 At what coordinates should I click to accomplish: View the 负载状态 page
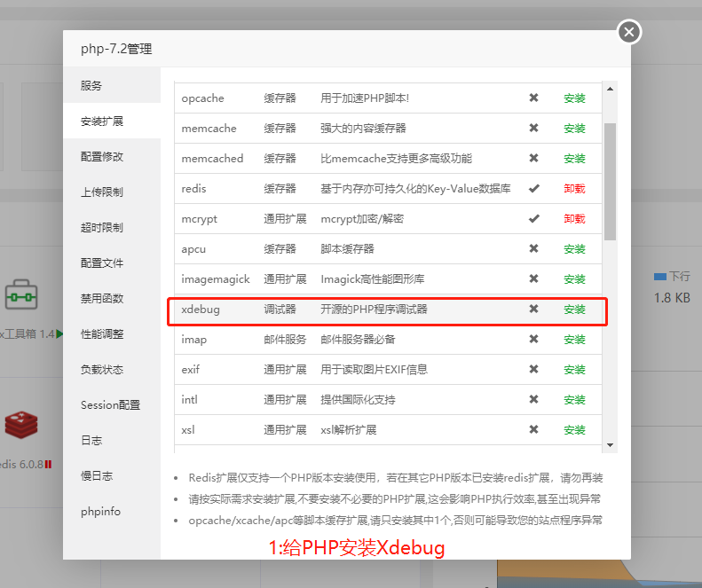point(112,369)
